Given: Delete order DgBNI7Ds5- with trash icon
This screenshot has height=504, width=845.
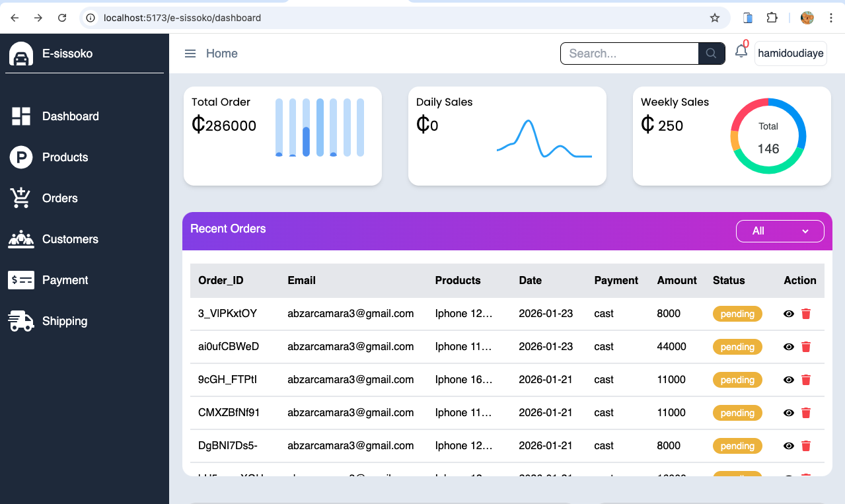Looking at the screenshot, I should coord(806,446).
